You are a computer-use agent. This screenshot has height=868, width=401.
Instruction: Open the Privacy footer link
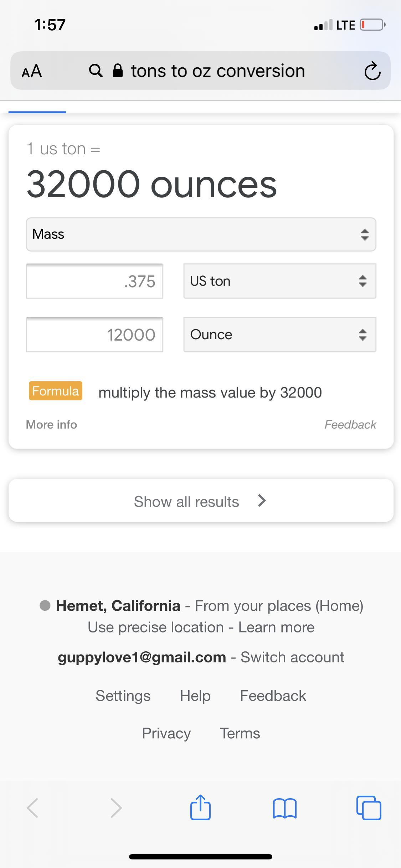[x=166, y=733]
